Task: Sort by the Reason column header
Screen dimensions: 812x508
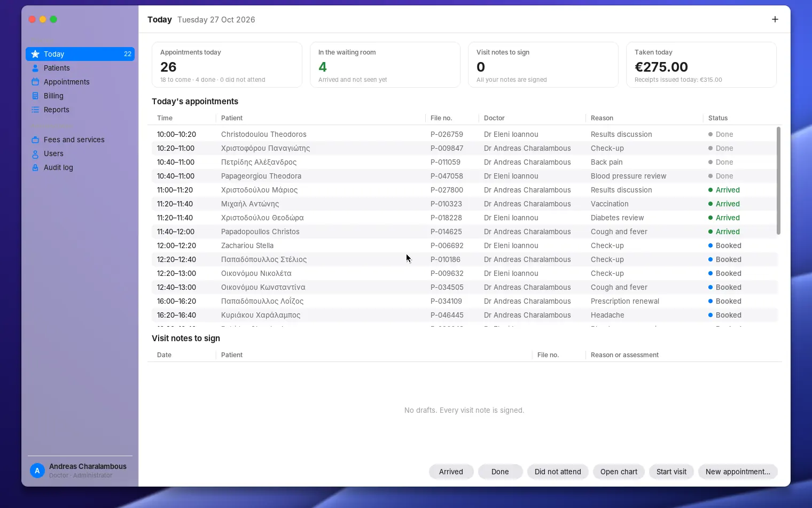Action: 644,118
